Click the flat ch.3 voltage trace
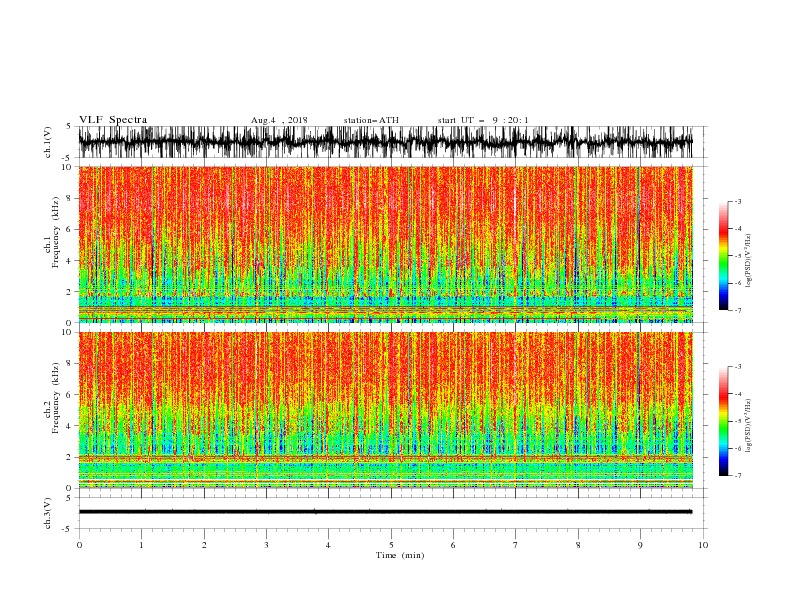 pyautogui.click(x=385, y=512)
